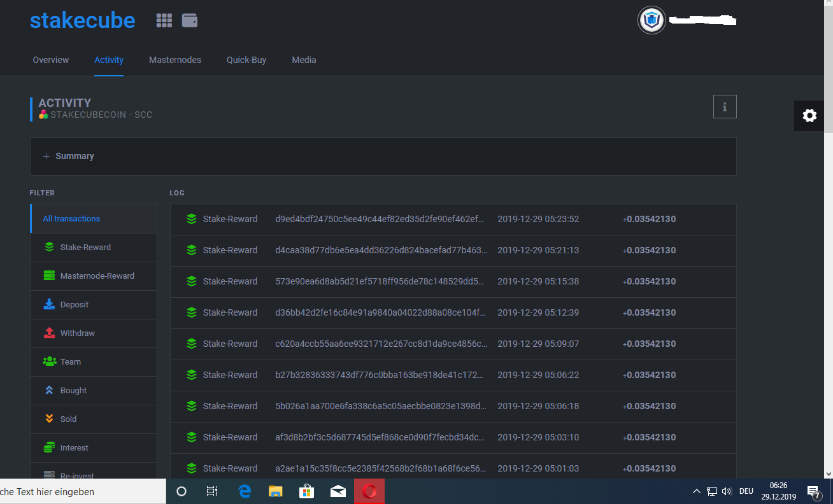Screen dimensions: 833x504
Task: Click stake icon of the 05:09:07 row
Action: [x=191, y=344]
